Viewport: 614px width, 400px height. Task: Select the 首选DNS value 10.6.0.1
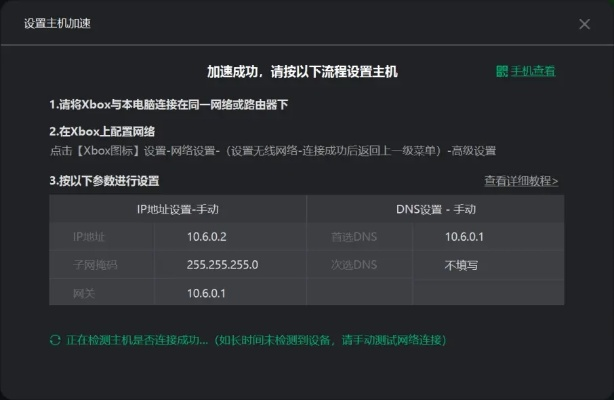click(x=464, y=237)
